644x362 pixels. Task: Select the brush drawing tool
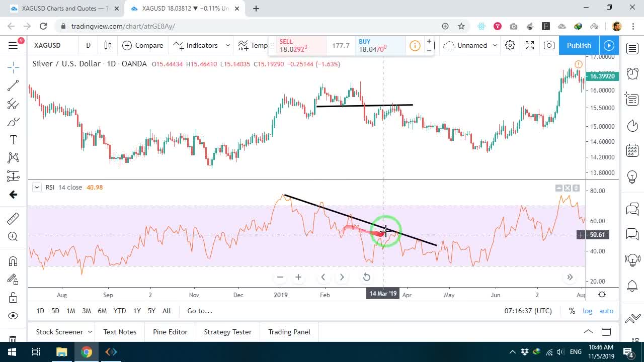click(13, 122)
